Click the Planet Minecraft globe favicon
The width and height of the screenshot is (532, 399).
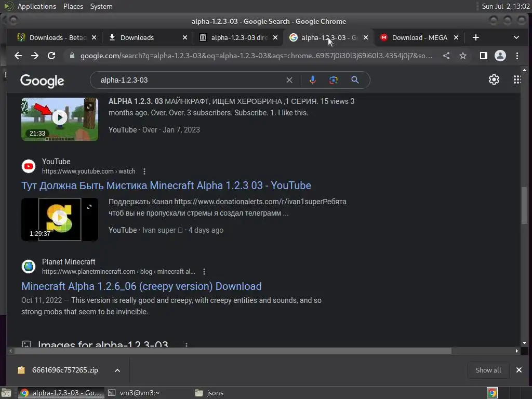[x=29, y=267]
